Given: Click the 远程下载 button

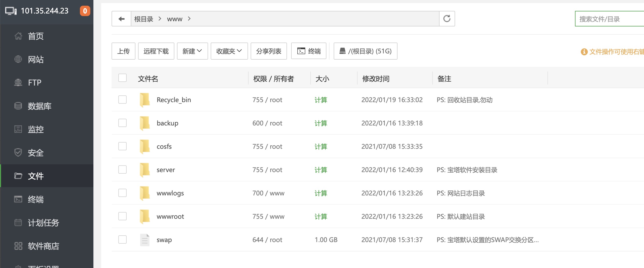Looking at the screenshot, I should [x=156, y=51].
